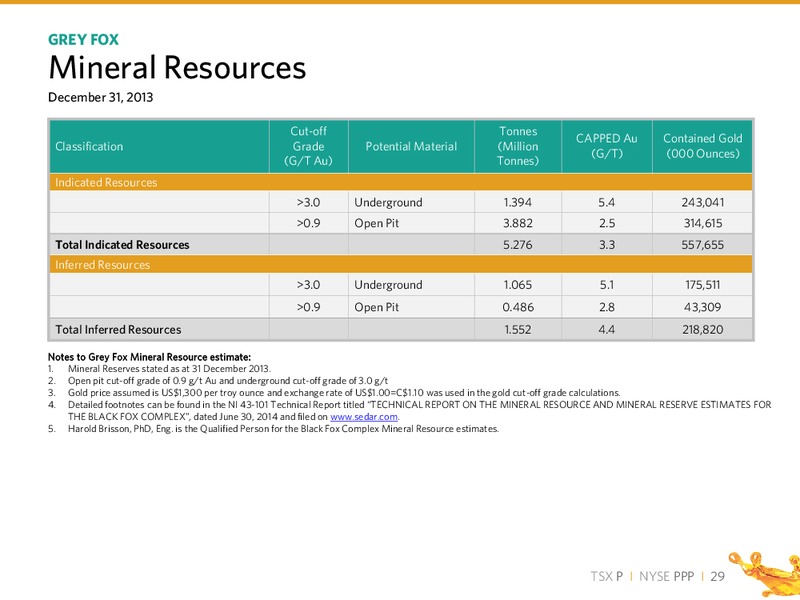Click the 2.8 capped Au grade
Image resolution: width=800 pixels, height=600 pixels.
[607, 307]
